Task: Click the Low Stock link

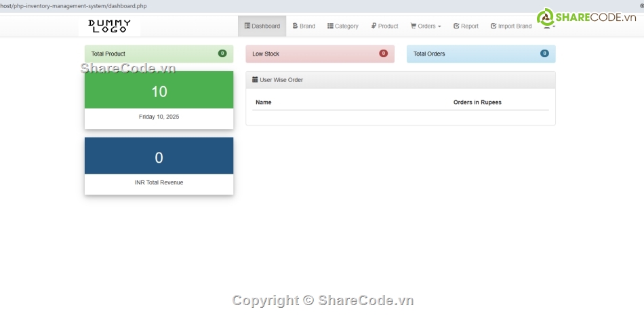Action: 266,54
